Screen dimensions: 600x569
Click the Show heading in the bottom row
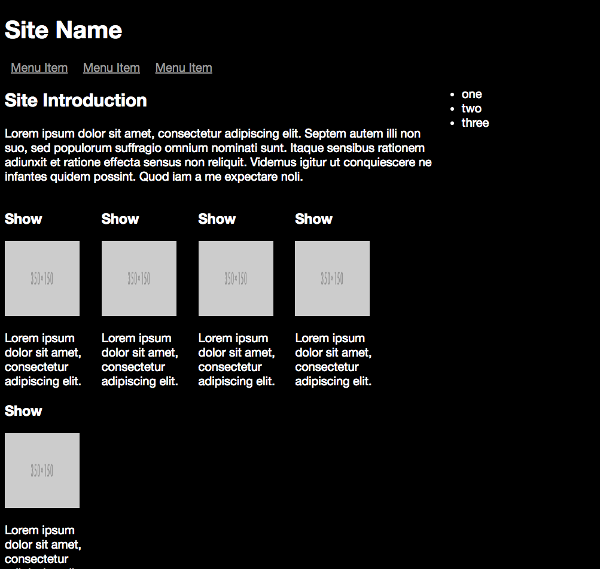click(x=23, y=411)
